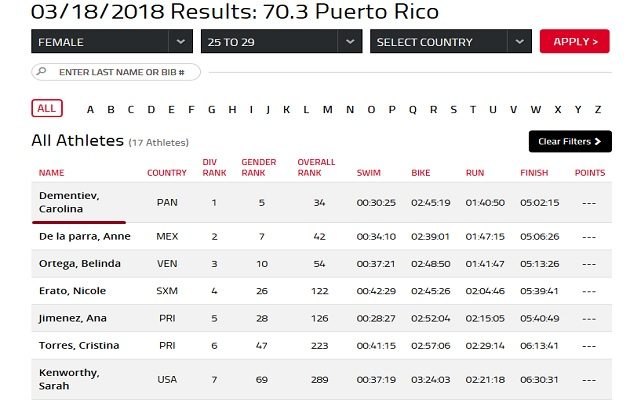Filter athletes by letter M
The width and height of the screenshot is (630, 400).
pos(327,110)
